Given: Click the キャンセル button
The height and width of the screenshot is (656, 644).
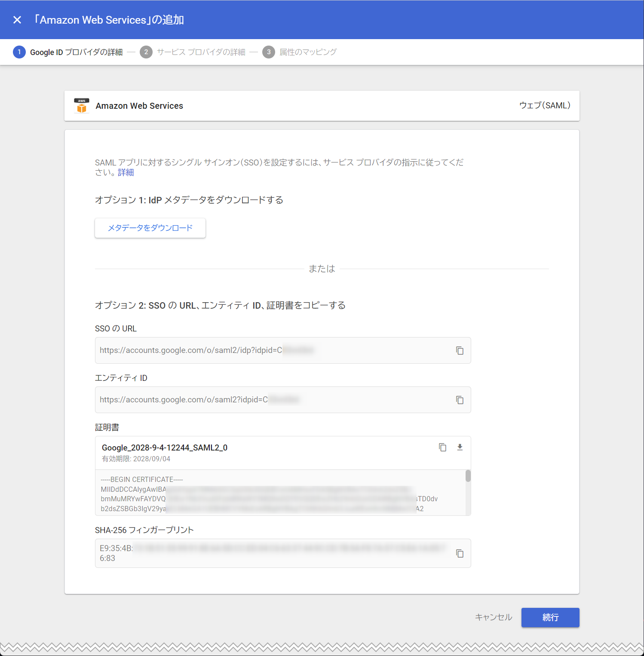Looking at the screenshot, I should tap(494, 617).
